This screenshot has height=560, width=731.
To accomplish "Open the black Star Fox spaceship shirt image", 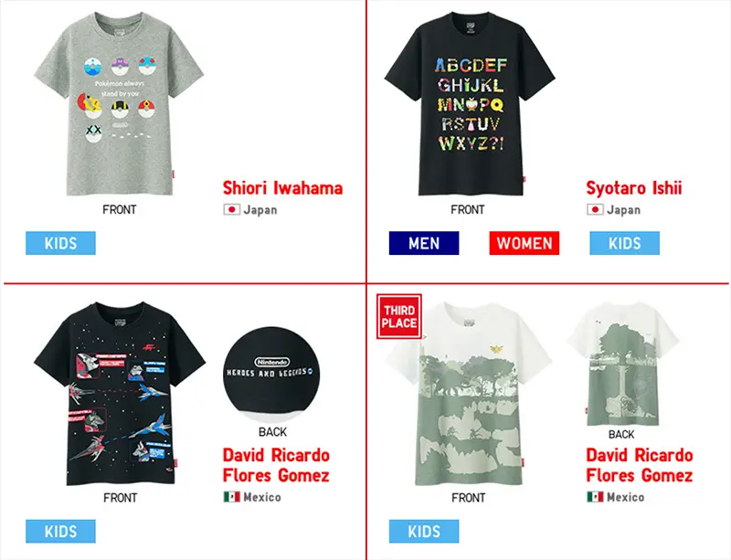I will pos(120,394).
